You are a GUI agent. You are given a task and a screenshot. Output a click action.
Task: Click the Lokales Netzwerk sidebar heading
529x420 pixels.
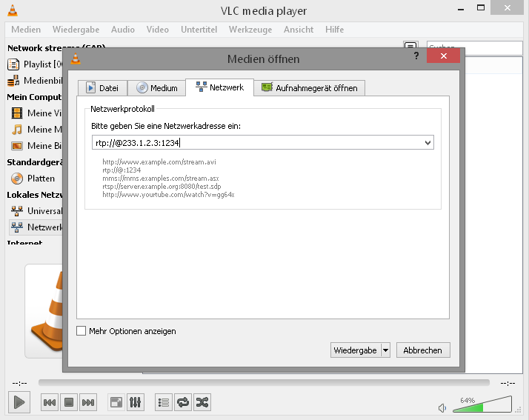[35, 195]
